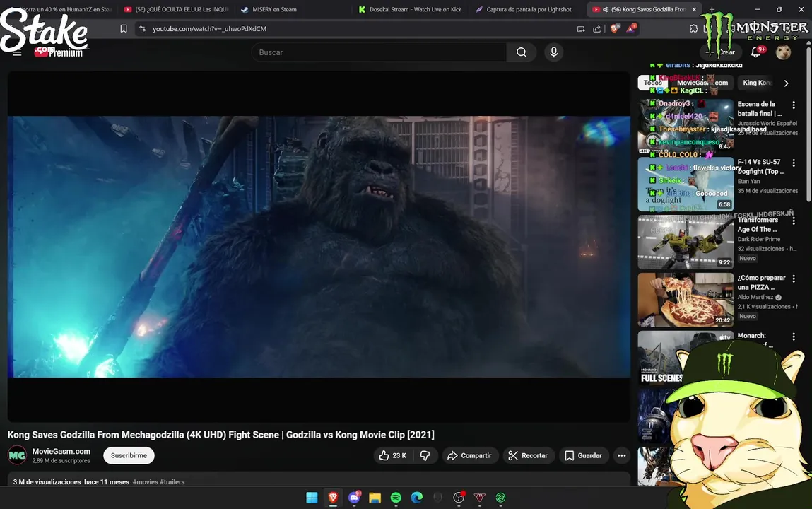
Task: Open more actions ellipsis under video
Action: [622, 456]
